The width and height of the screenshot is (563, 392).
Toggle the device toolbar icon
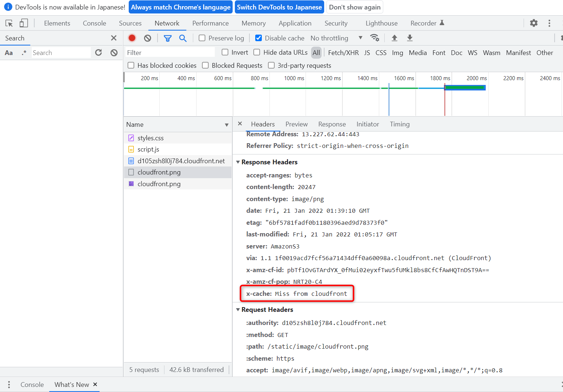[x=24, y=23]
